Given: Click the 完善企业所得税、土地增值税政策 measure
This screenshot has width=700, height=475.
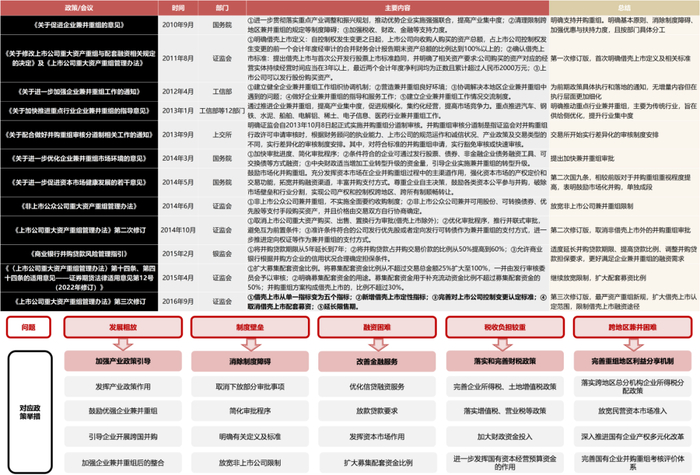Looking at the screenshot, I should [504, 387].
